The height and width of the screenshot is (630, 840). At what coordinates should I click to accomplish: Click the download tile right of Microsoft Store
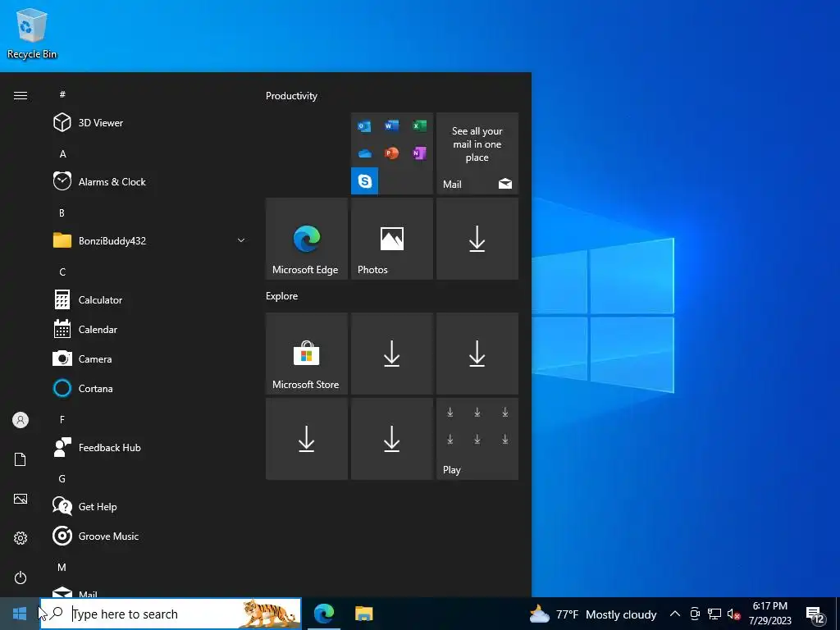pos(391,354)
